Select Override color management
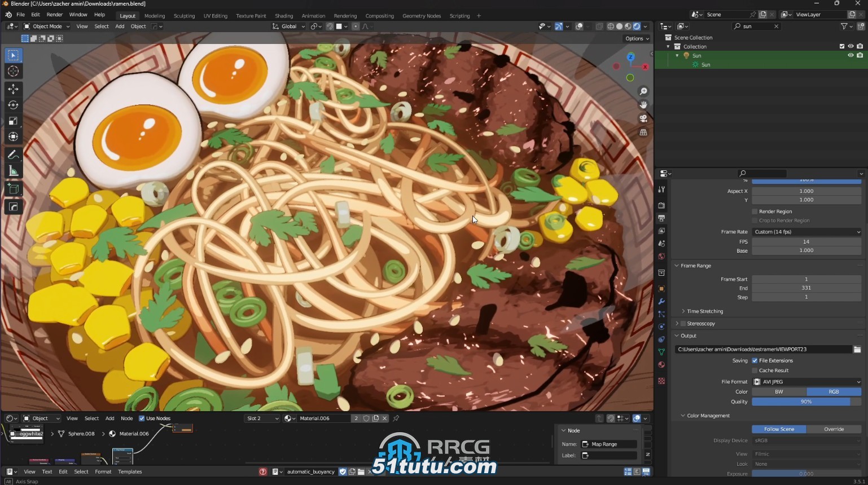Image resolution: width=868 pixels, height=485 pixels. tap(834, 429)
